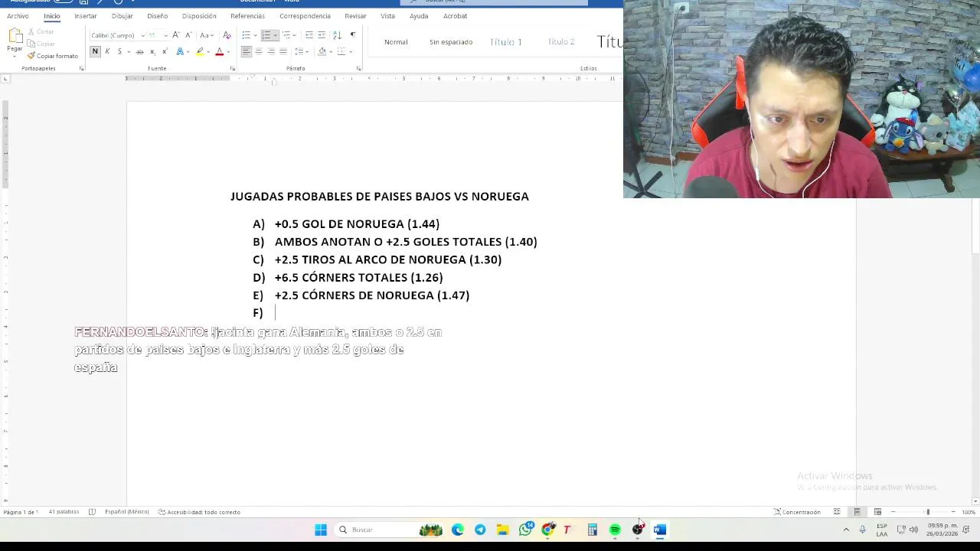
Task: Open the Aa change case dropdown
Action: (x=206, y=35)
